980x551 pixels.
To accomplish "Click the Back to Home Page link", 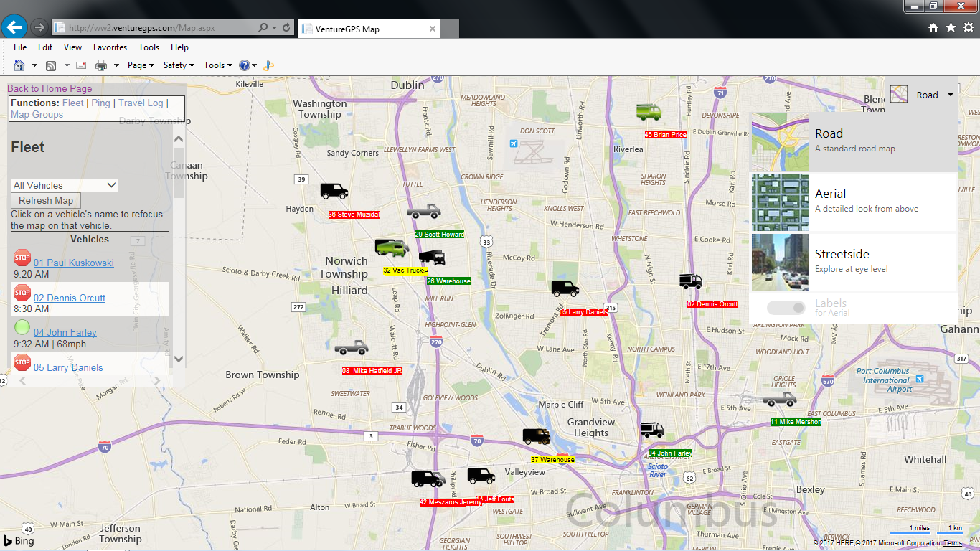I will click(x=50, y=88).
